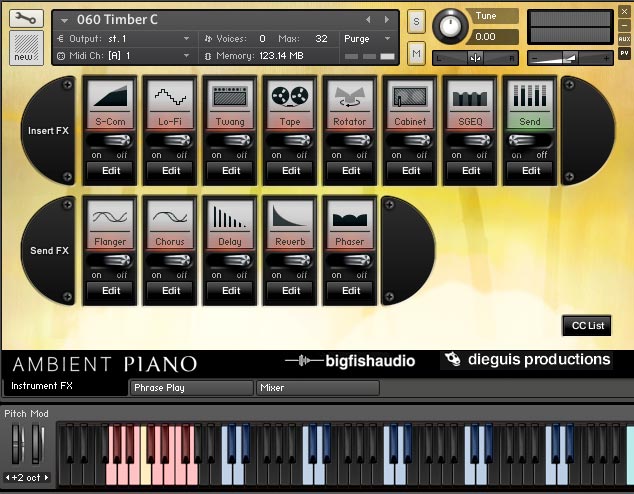Open the CC List button
The height and width of the screenshot is (494, 634).
[588, 326]
